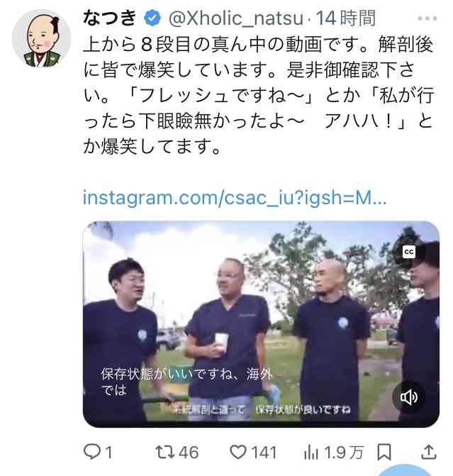Tap the blue compose button at bottom
The height and width of the screenshot is (476, 453).
click(x=403, y=470)
